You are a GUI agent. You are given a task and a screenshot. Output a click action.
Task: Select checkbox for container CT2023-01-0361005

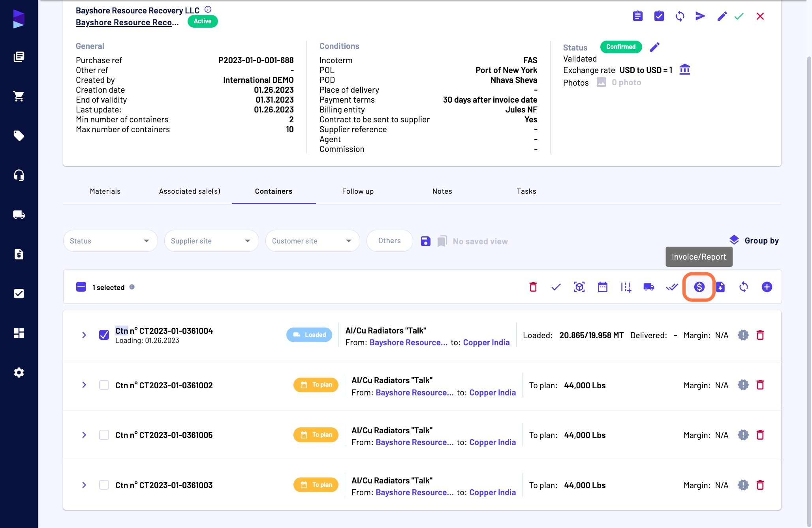pos(104,435)
